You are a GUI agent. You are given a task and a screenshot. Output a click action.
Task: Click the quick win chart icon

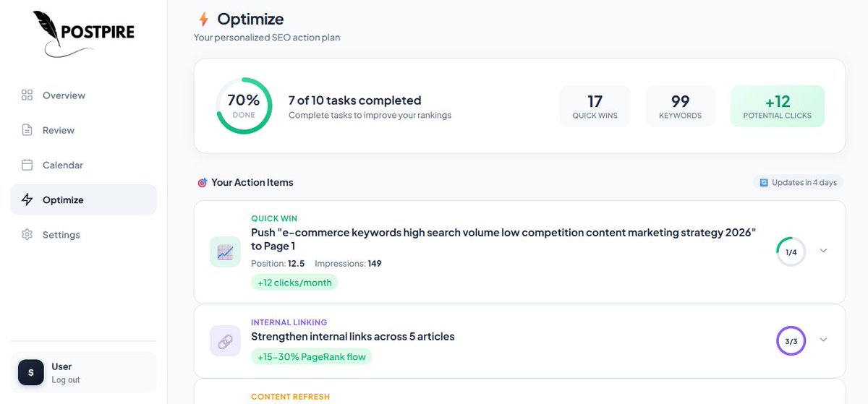click(225, 252)
